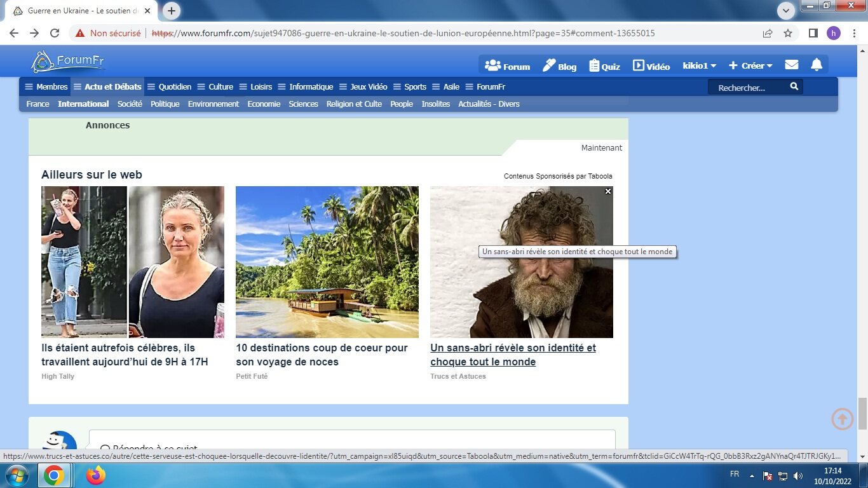This screenshot has width=868, height=488.
Task: Reload the page in Chrome
Action: point(55,33)
